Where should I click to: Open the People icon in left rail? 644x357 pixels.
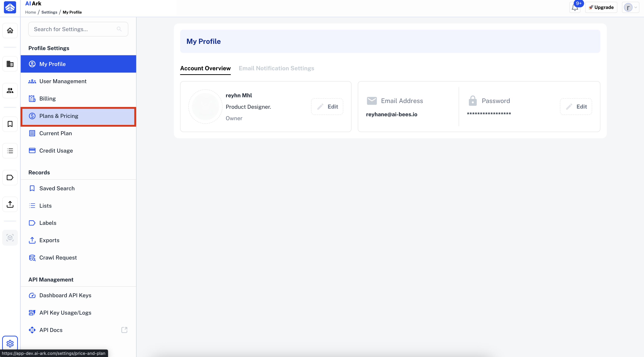(10, 91)
